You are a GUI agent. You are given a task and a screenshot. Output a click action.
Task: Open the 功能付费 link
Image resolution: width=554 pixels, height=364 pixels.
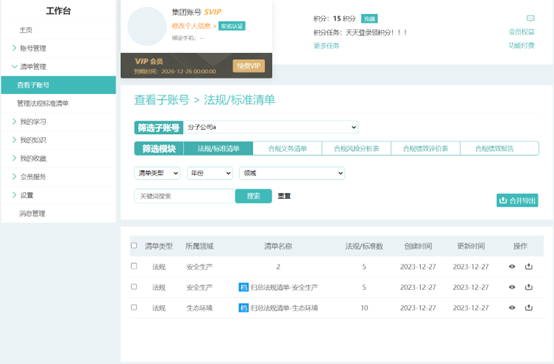pos(521,45)
